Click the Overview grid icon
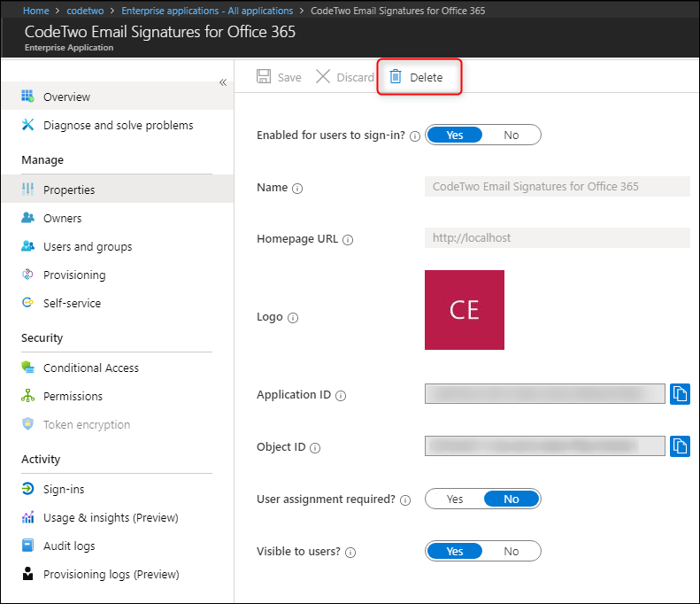This screenshot has height=604, width=700. [27, 96]
